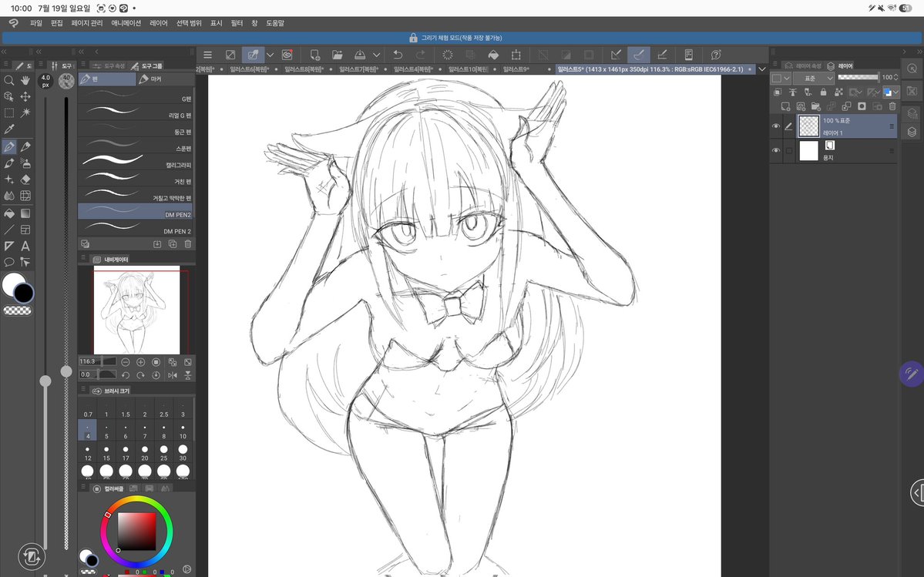This screenshot has height=577, width=924.
Task: Select the 캘리그라피 pen sub tool
Action: pyautogui.click(x=135, y=161)
